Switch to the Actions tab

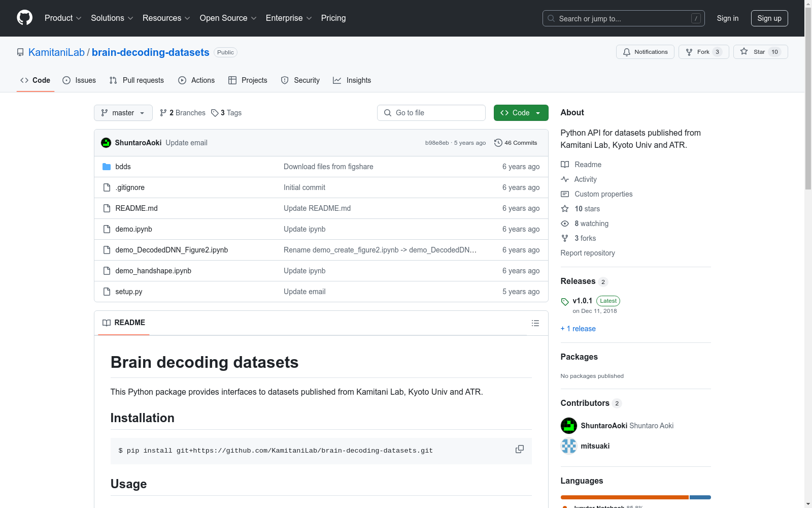196,80
